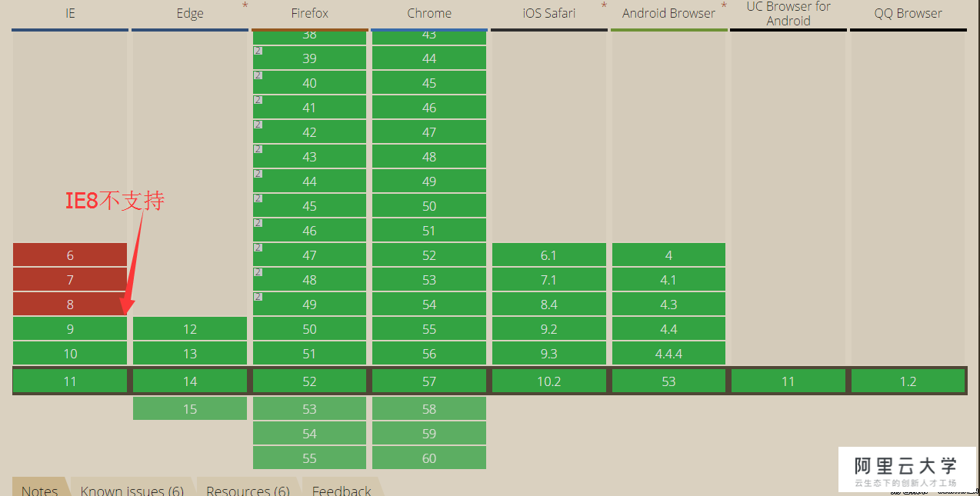The image size is (980, 496).
Task: Click the asterisk beside iOS Safari header
Action: pyautogui.click(x=605, y=6)
